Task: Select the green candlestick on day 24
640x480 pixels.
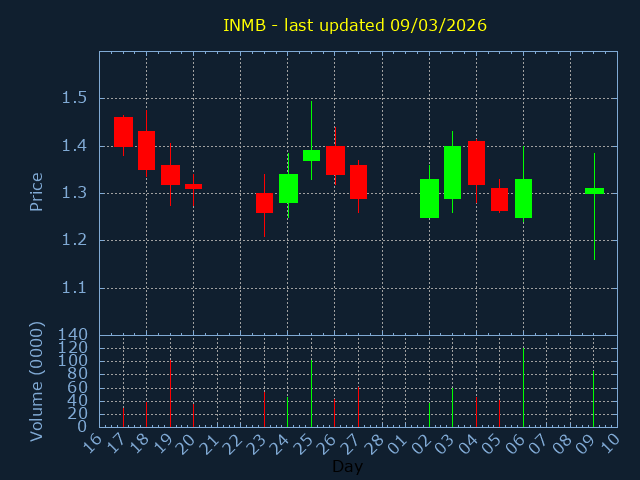Action: coord(288,188)
